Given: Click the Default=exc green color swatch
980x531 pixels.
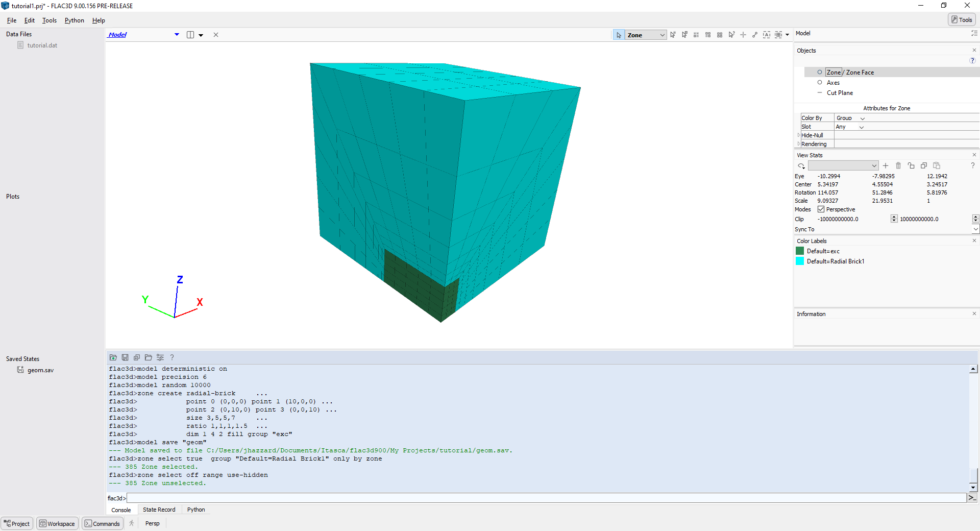Looking at the screenshot, I should (800, 251).
